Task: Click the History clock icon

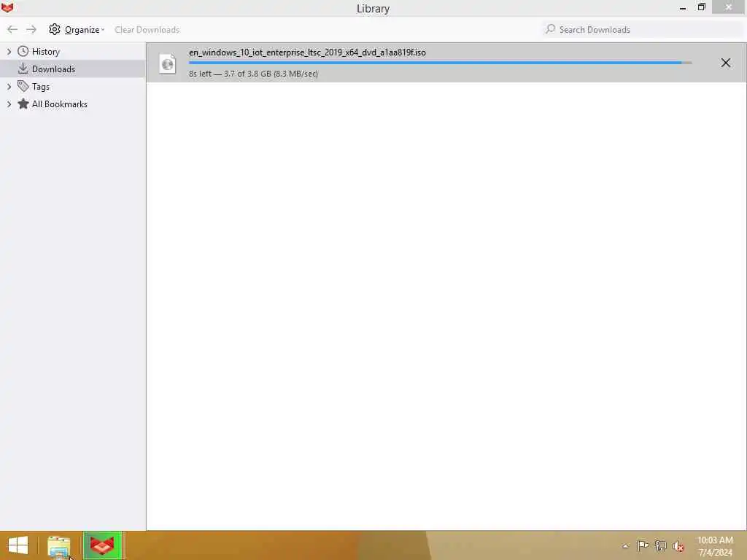Action: [x=23, y=51]
